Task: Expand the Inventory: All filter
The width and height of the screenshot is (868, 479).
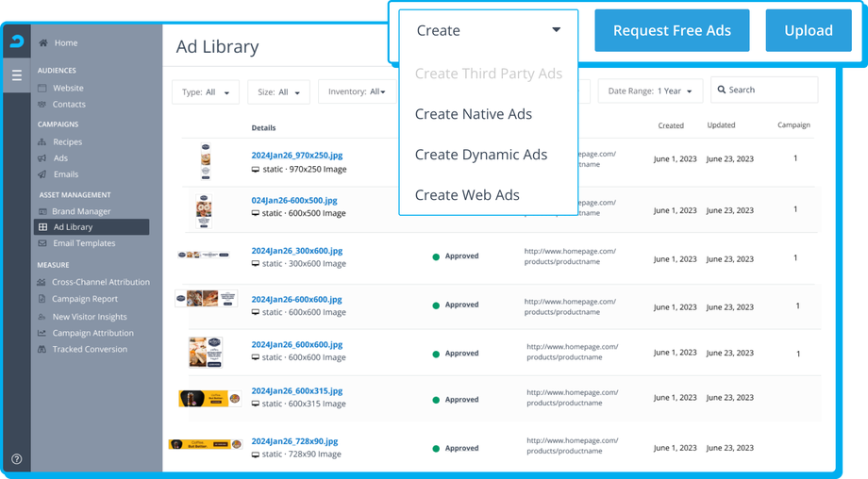Action: point(357,91)
